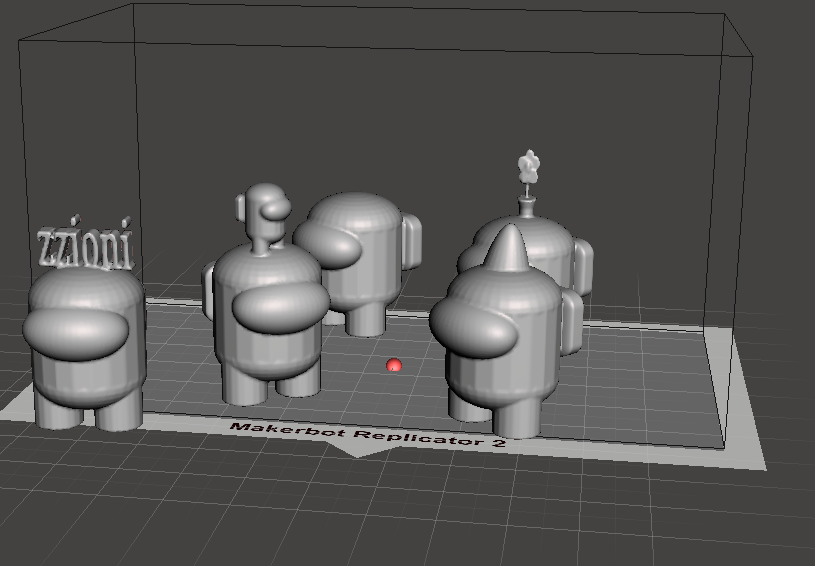
Task: Click the red pivot sphere on the print bed
Action: (395, 365)
